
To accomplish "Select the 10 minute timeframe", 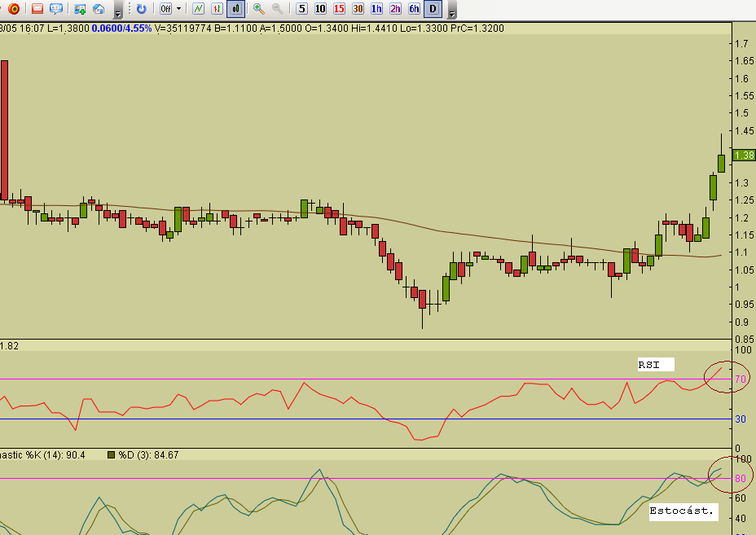I will click(x=320, y=9).
